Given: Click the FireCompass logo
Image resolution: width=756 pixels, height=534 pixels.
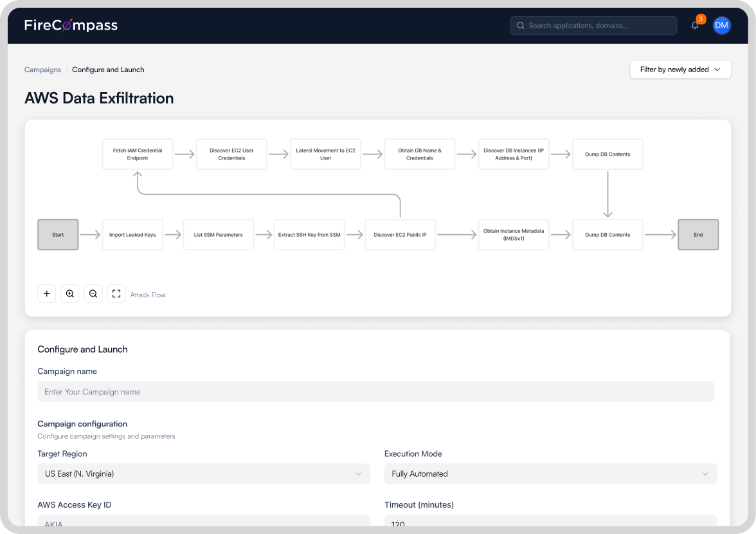Looking at the screenshot, I should (71, 26).
